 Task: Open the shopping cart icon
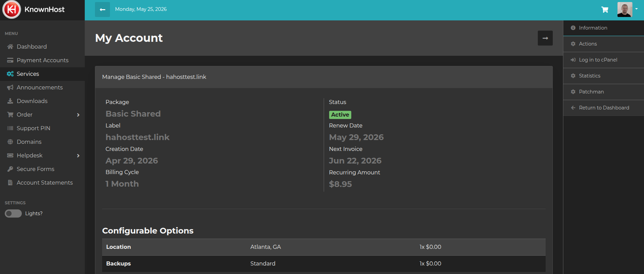click(x=605, y=10)
